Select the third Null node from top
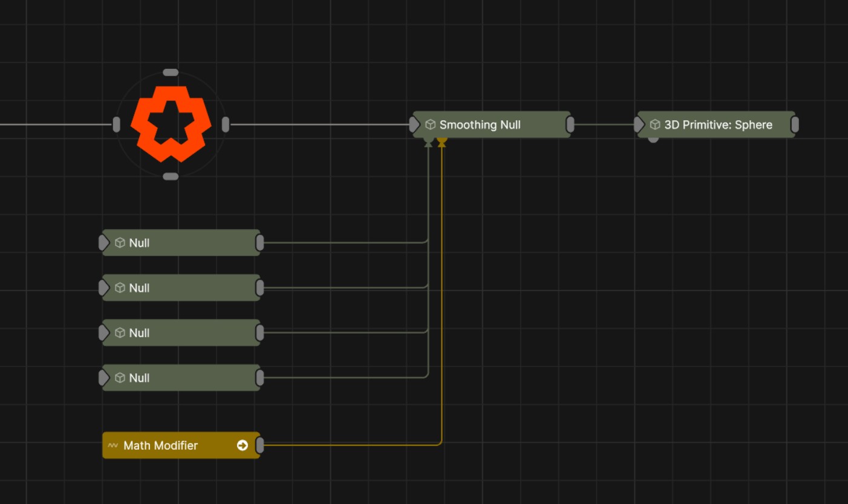 181,332
